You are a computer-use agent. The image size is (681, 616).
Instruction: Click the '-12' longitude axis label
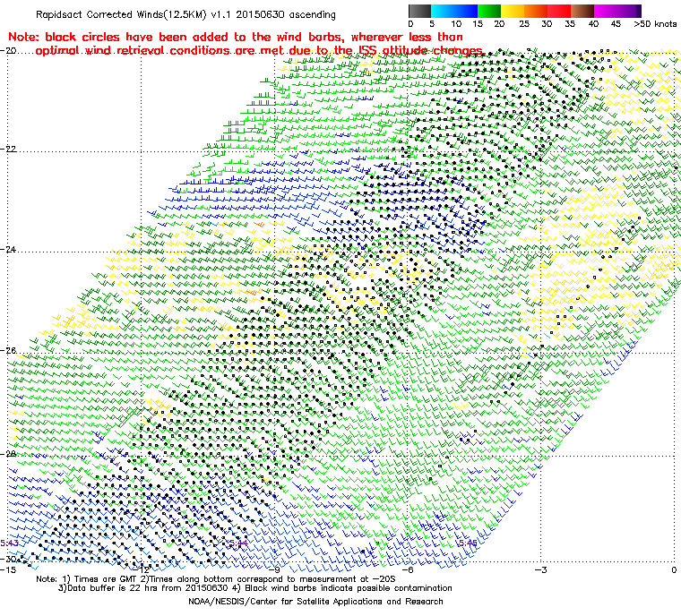(x=142, y=569)
